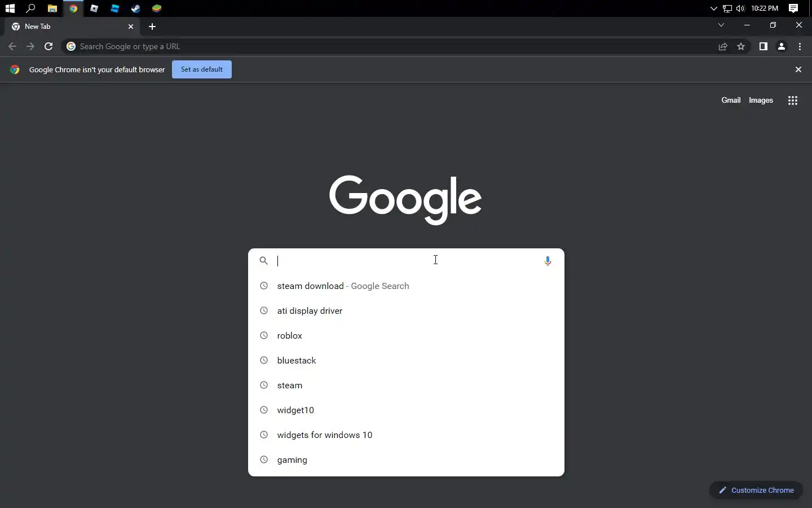This screenshot has height=508, width=812.
Task: Open the tab search dropdown
Action: coord(721,25)
